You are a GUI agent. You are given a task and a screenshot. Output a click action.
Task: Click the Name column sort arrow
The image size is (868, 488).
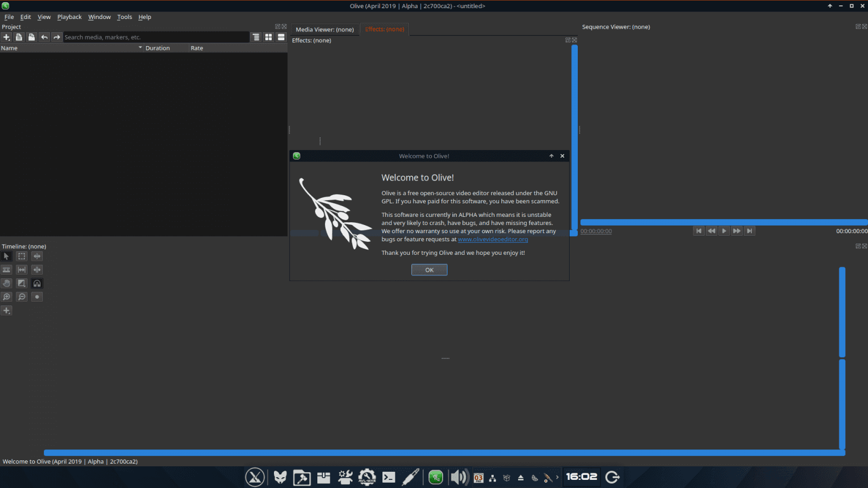(140, 48)
